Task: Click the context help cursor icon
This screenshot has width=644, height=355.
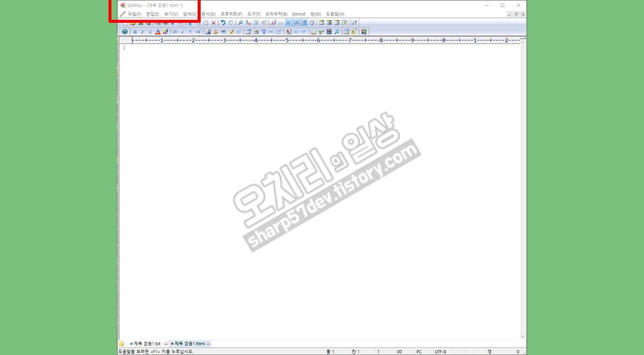Action: [354, 23]
